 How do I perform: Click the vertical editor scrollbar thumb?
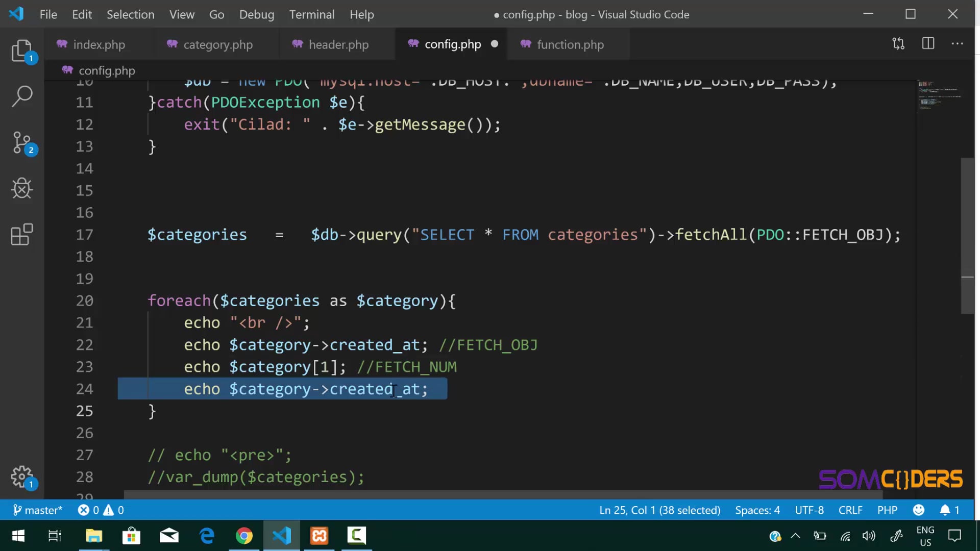(967, 236)
